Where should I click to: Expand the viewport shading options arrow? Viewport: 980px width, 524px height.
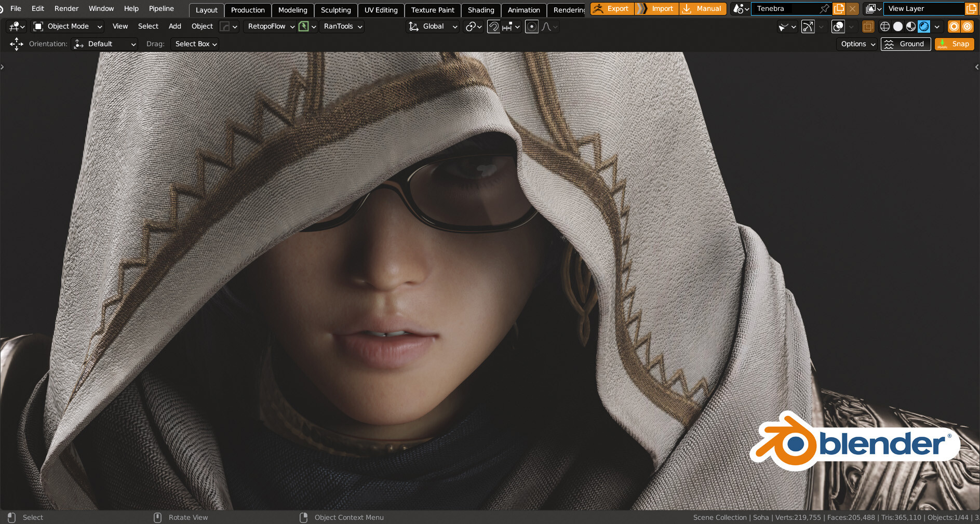click(x=937, y=26)
